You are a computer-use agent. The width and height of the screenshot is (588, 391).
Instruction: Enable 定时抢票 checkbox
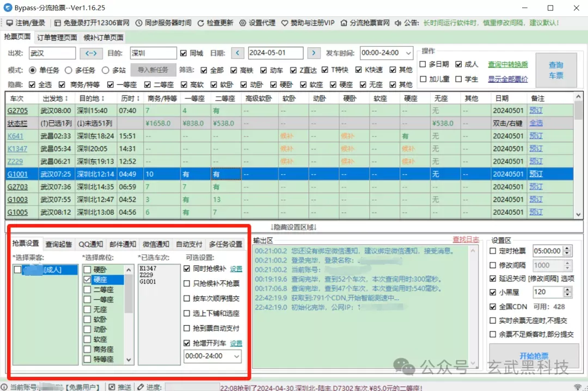[x=493, y=251]
